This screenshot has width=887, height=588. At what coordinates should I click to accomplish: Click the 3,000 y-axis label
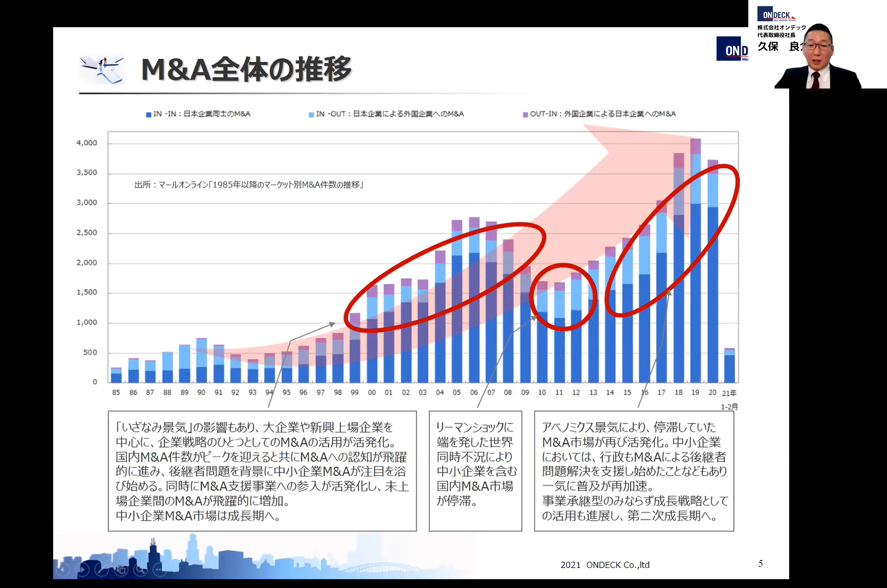[87, 202]
